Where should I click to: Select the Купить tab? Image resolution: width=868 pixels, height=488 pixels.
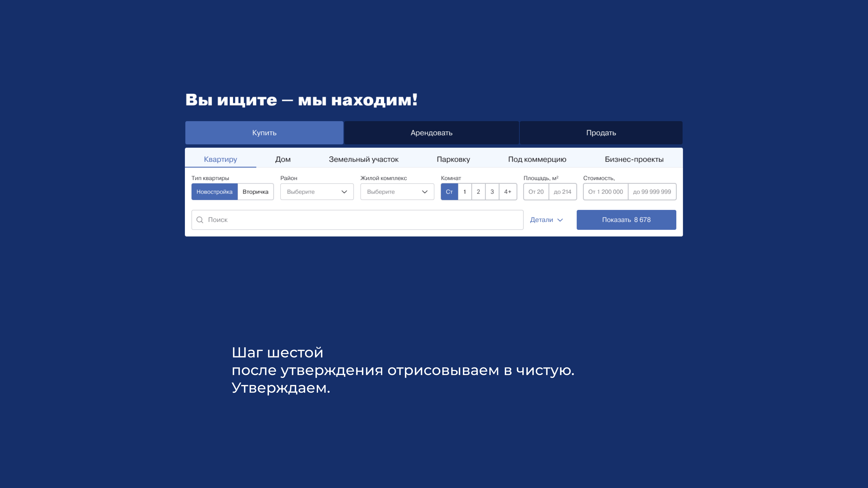pyautogui.click(x=264, y=133)
